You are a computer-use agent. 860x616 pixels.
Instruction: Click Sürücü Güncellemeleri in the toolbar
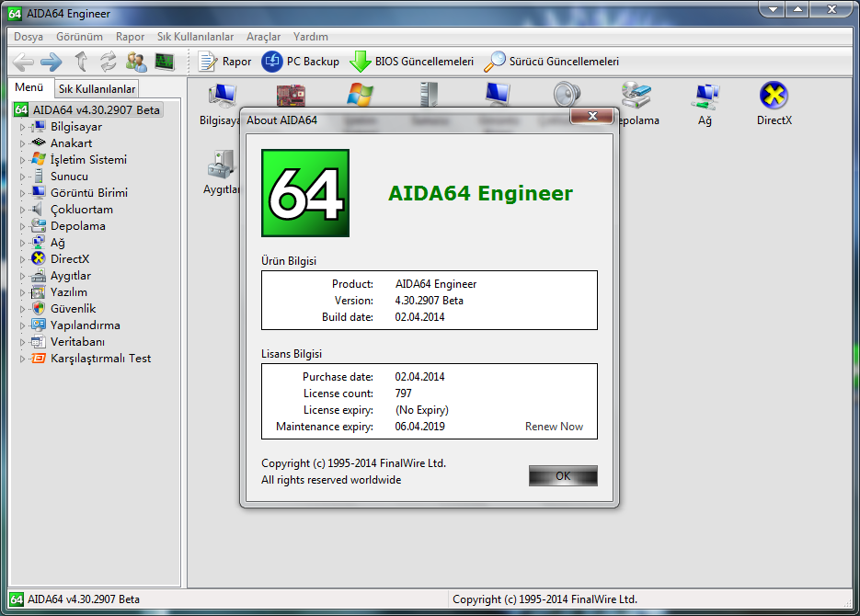click(x=551, y=62)
